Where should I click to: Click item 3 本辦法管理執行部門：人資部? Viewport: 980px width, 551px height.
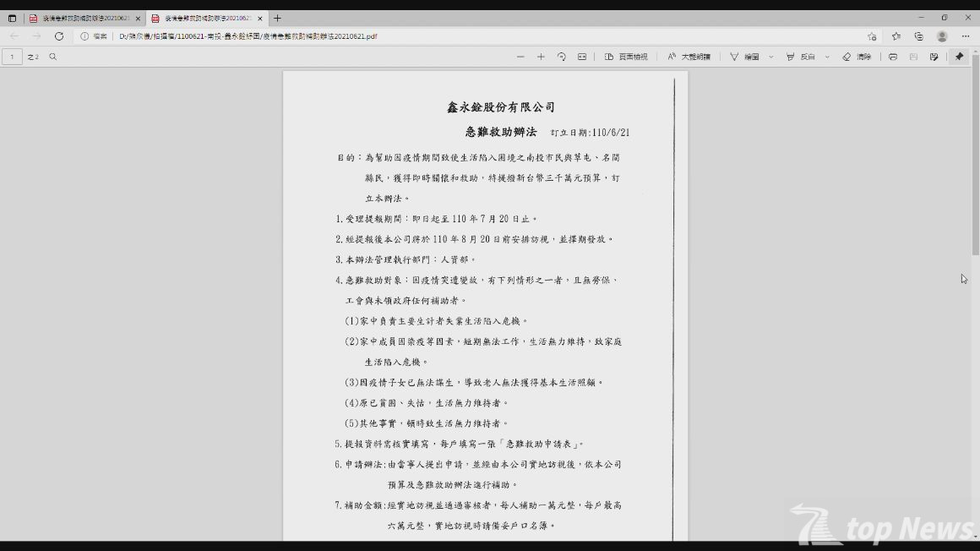coord(406,259)
